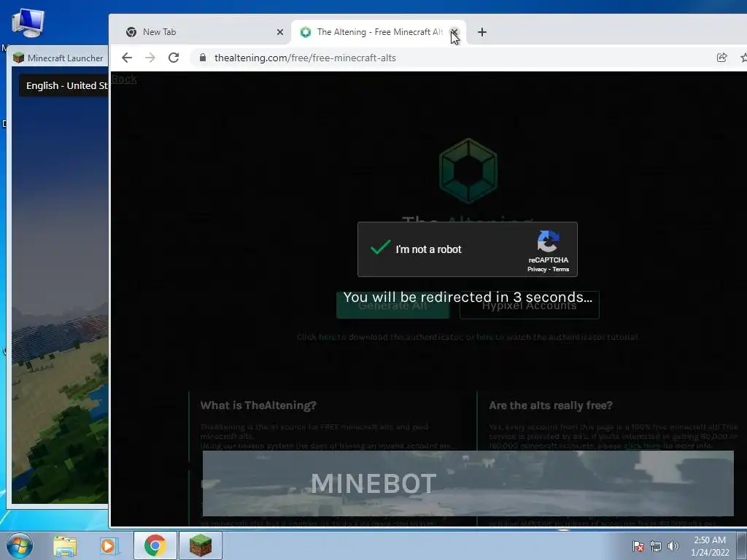Click the Minecraft Launcher window title bar
Viewport: 747px width, 560px height.
(x=60, y=58)
